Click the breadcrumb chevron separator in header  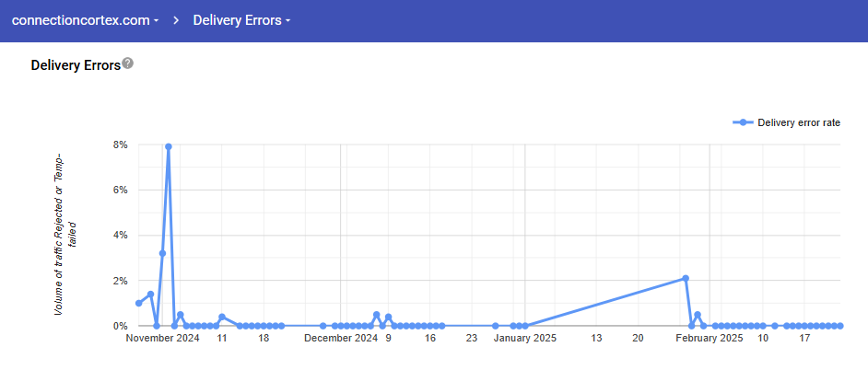point(175,20)
